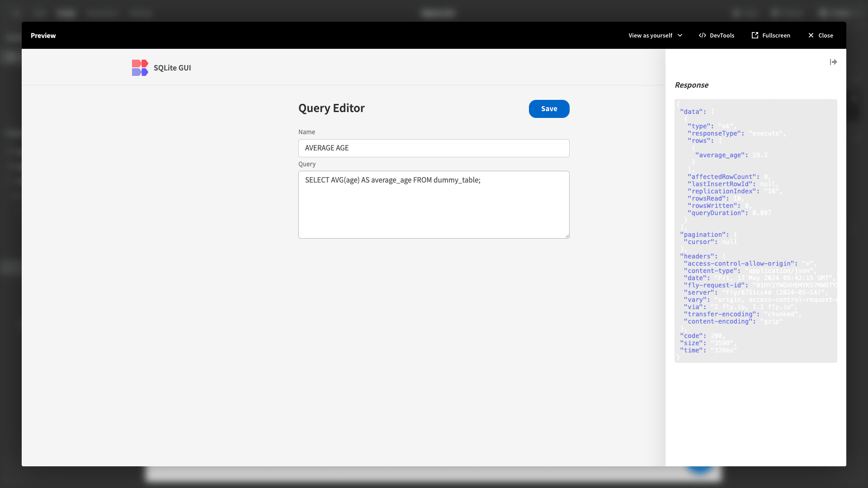Save the AVERAGE AGE query

pyautogui.click(x=549, y=109)
